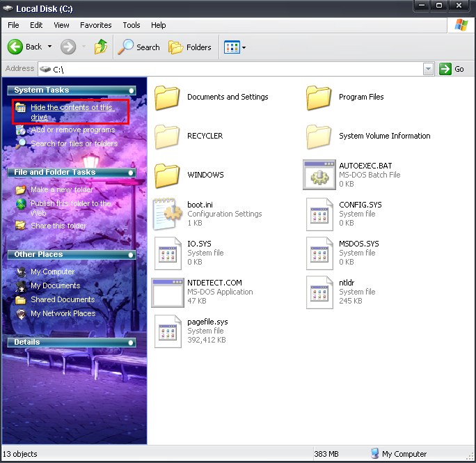Click the Search magnifier toolbar icon
Screen dimensions: 476x463
pos(125,47)
